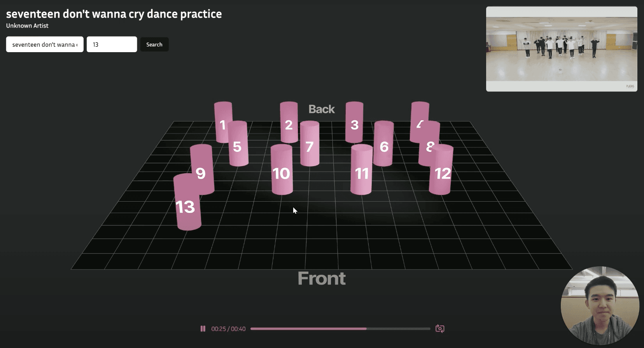Image resolution: width=644 pixels, height=348 pixels.
Task: Select dancer cylinder 11
Action: pos(361,169)
